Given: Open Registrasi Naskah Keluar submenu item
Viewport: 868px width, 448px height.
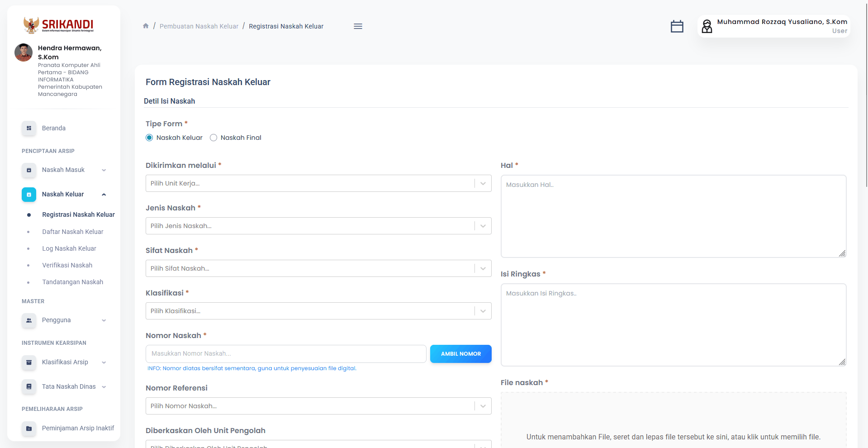Looking at the screenshot, I should pos(78,214).
